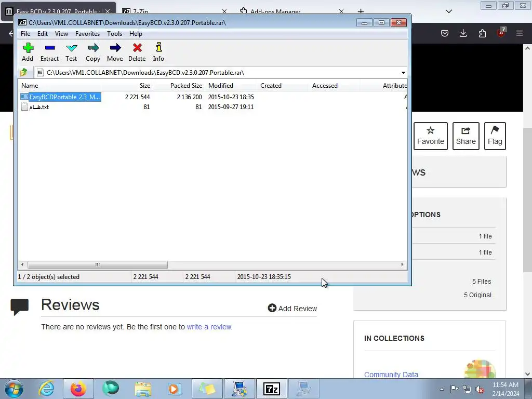This screenshot has height=399, width=532.
Task: Open the Firefox hamburger menu
Action: tap(520, 33)
